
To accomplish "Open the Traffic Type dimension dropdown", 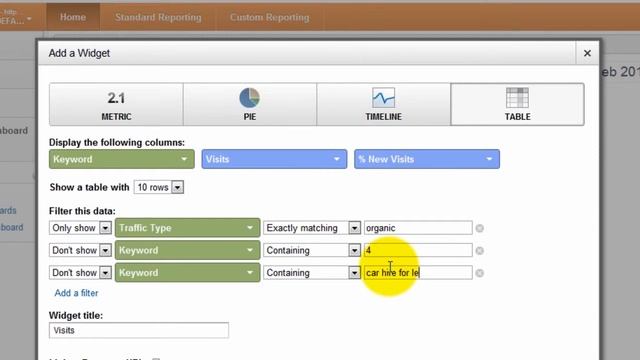I will click(x=187, y=228).
